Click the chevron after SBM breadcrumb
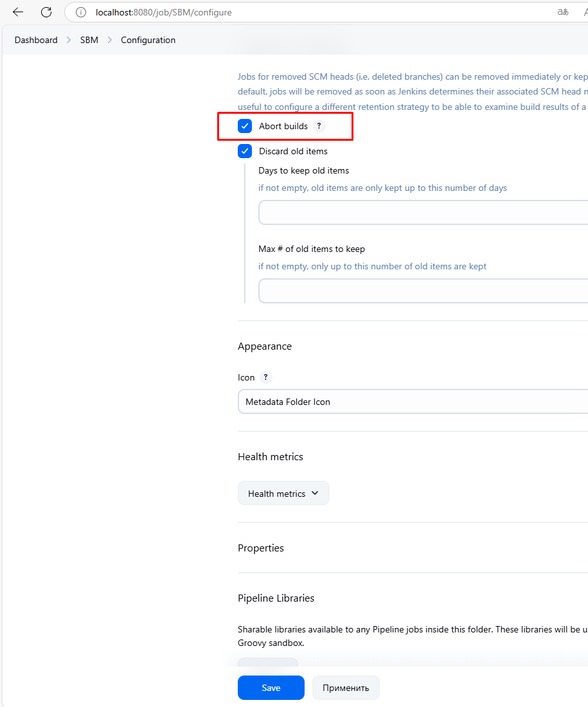 (110, 40)
